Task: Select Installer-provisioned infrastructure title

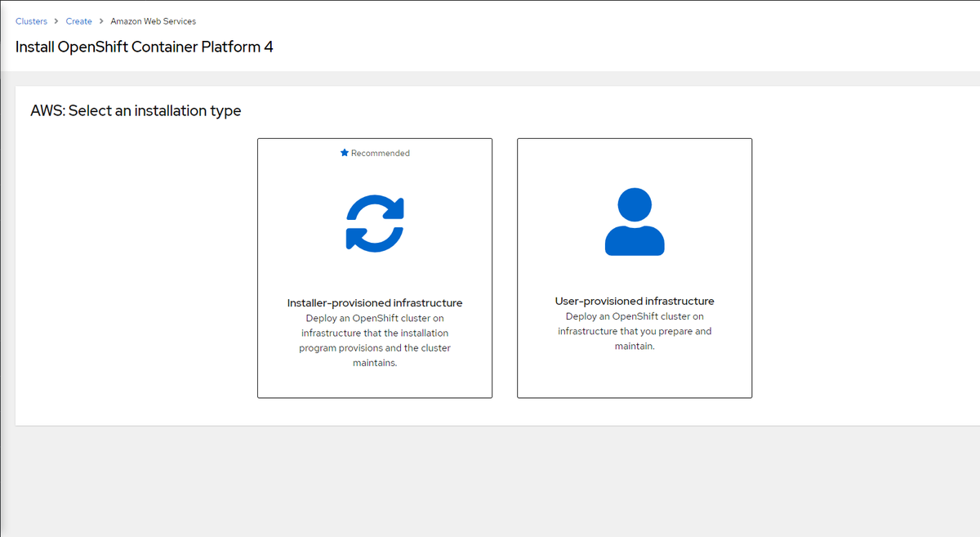Action: [375, 303]
